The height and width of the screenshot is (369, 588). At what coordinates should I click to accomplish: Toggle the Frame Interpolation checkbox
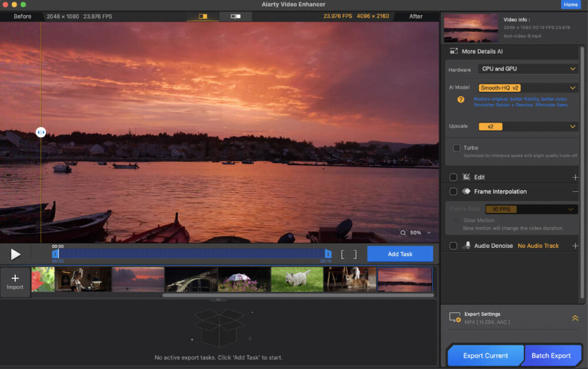(x=453, y=191)
